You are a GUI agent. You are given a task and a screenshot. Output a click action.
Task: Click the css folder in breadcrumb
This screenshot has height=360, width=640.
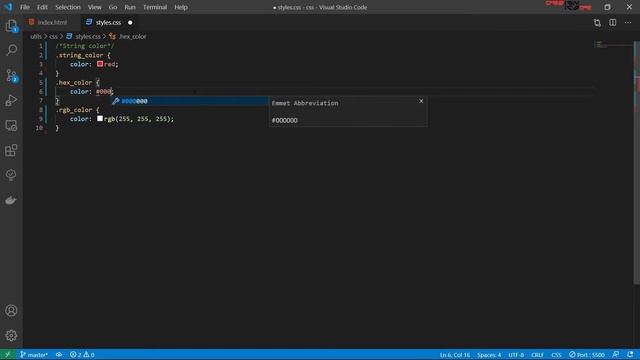click(53, 36)
